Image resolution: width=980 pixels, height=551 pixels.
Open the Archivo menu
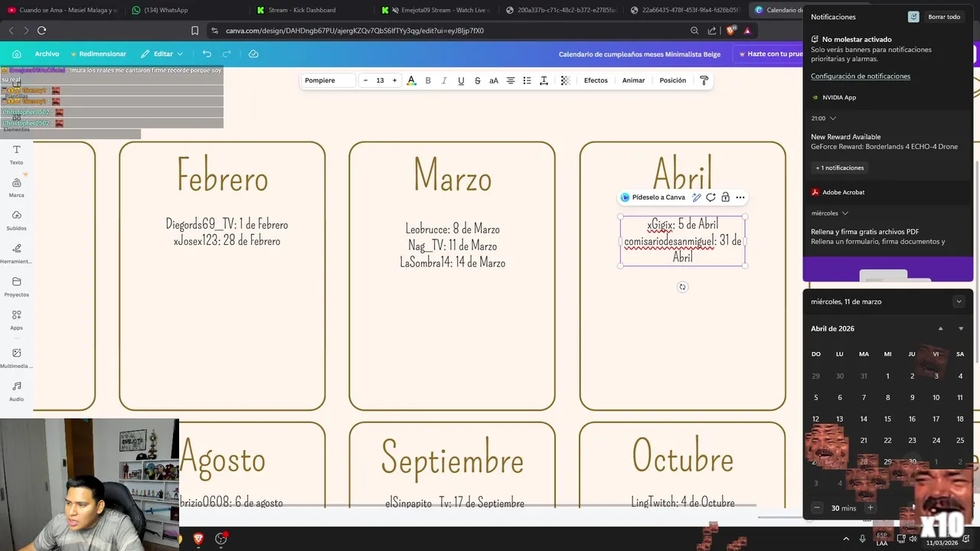[47, 54]
